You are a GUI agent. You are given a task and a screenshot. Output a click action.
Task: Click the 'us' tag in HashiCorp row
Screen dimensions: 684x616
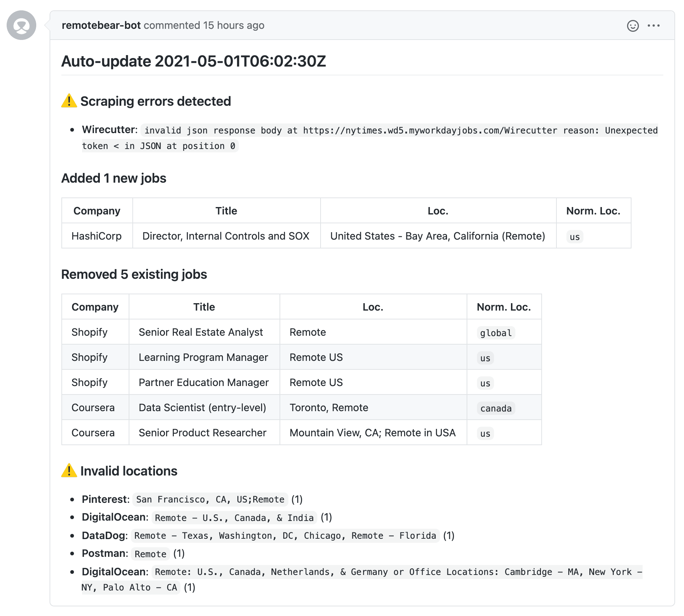click(x=575, y=237)
